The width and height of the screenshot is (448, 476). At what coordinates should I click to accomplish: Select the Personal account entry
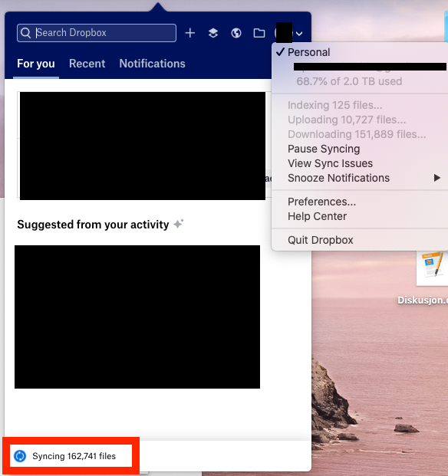tap(308, 52)
